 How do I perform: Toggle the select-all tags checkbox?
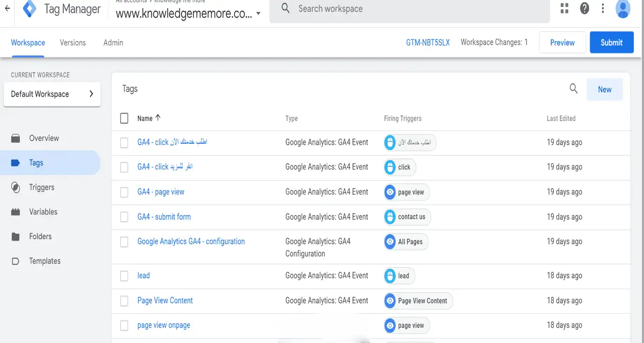(124, 118)
